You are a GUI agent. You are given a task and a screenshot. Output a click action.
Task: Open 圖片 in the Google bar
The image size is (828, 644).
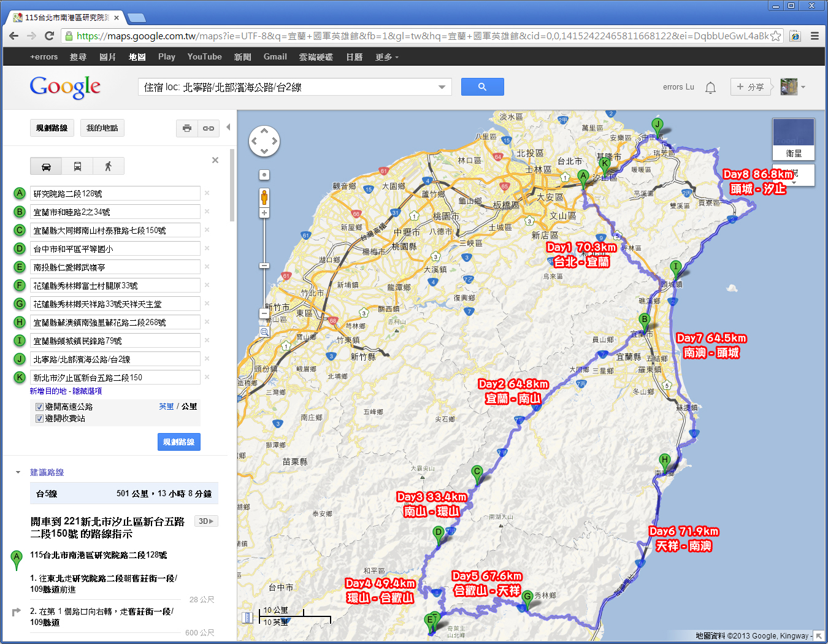(107, 57)
